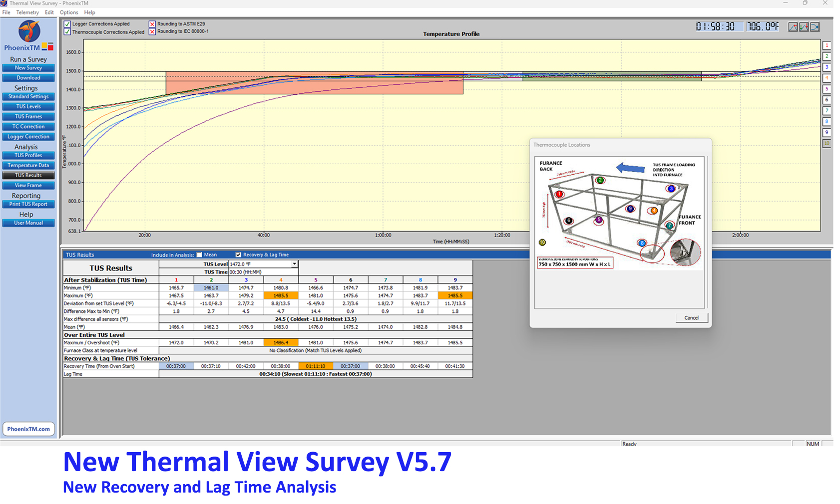Click Print TUS Report

coord(28,204)
